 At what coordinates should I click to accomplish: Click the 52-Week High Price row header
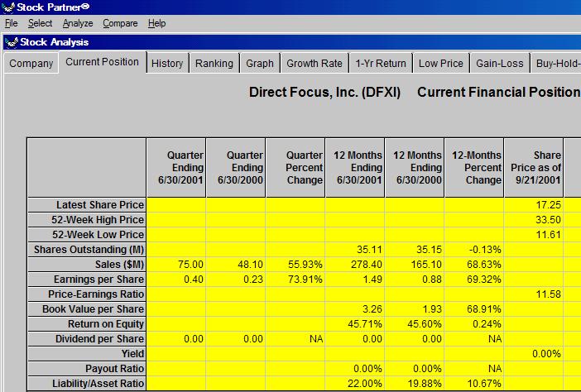87,219
